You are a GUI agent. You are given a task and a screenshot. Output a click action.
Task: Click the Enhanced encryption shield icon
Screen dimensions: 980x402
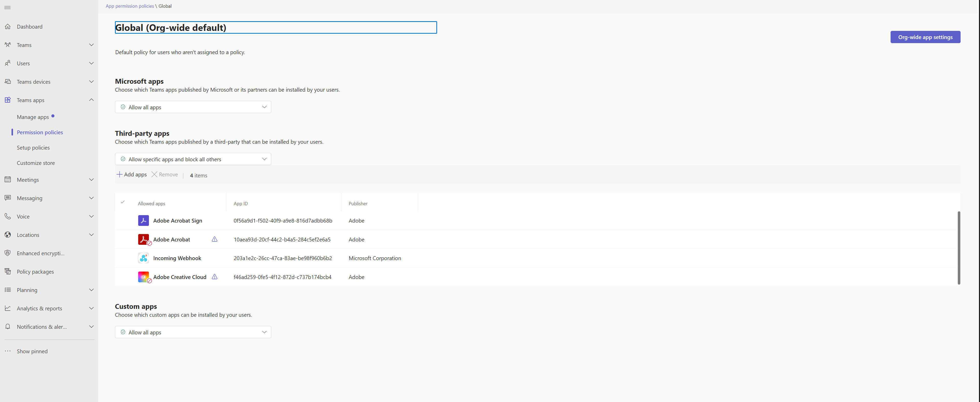click(8, 253)
